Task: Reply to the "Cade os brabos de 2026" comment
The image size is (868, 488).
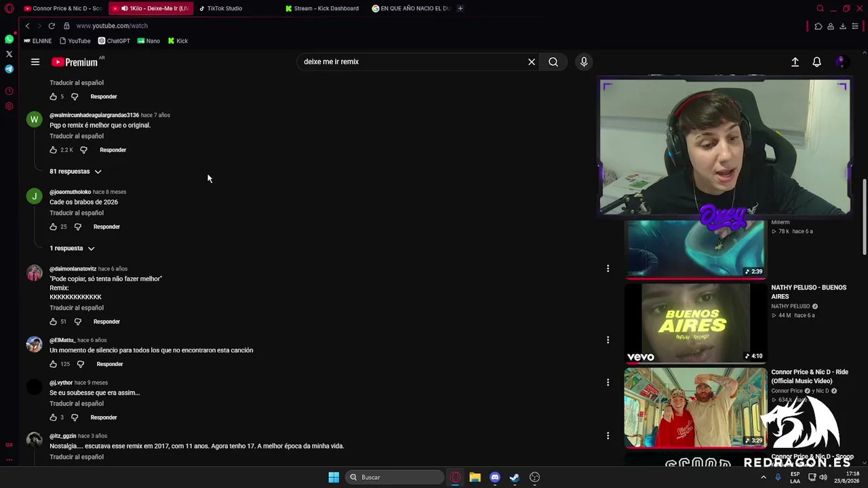Action: point(106,227)
